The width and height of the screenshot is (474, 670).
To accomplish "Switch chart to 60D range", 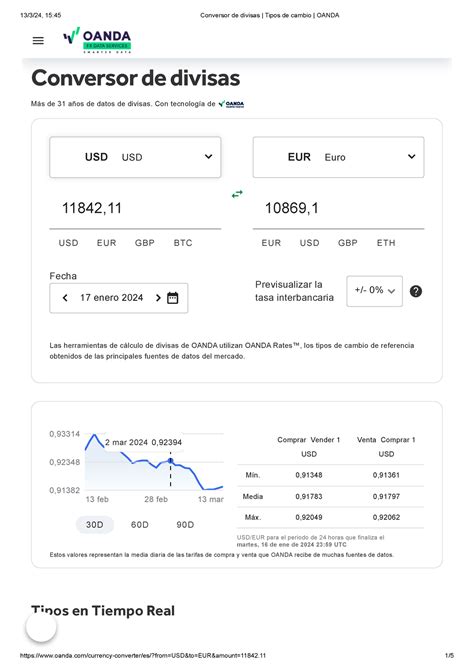I will click(x=140, y=525).
